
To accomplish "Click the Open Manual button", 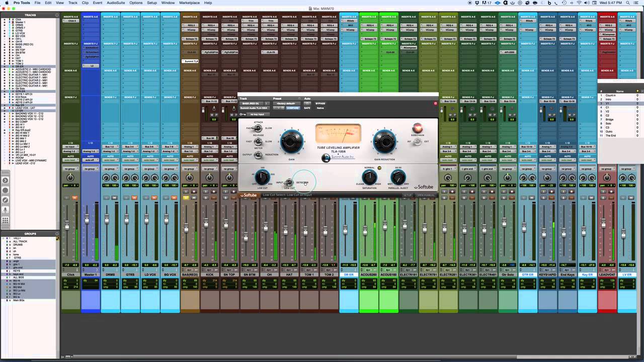I will pos(426,195).
